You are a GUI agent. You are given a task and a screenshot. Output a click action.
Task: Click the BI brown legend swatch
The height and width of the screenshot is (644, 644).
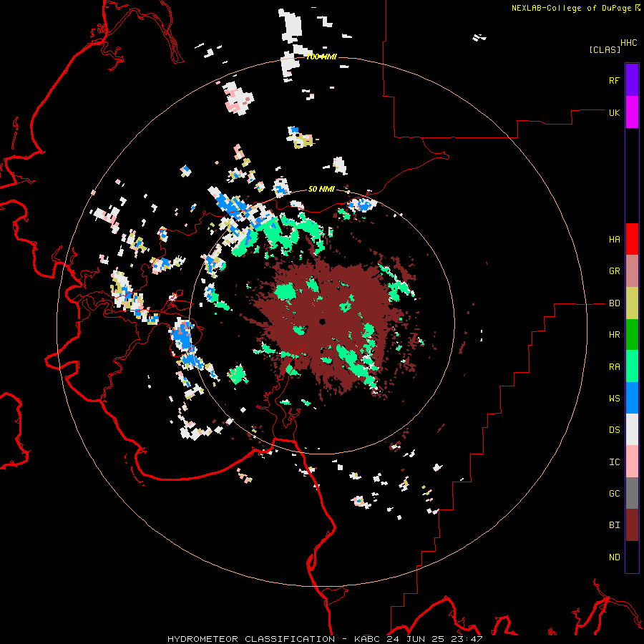[x=632, y=525]
